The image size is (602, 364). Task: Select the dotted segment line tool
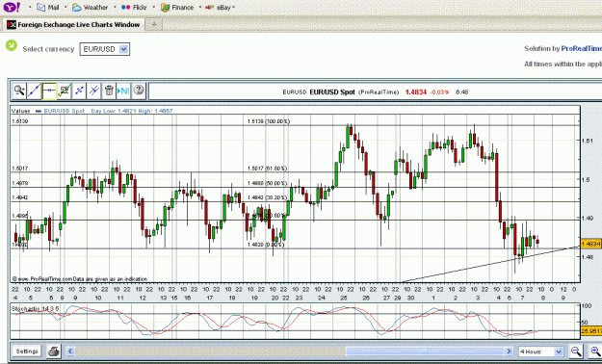pyautogui.click(x=79, y=91)
